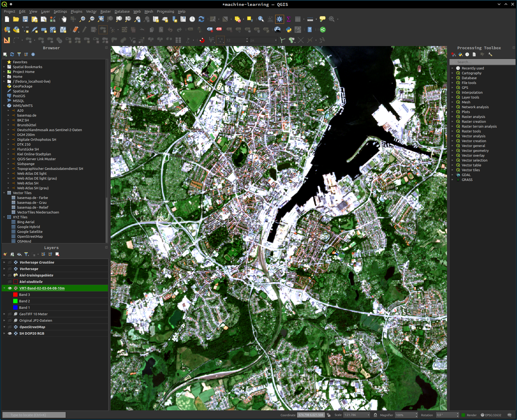Image resolution: width=517 pixels, height=420 pixels.
Task: Show the kiel-stadtteile layer
Action: click(x=10, y=282)
